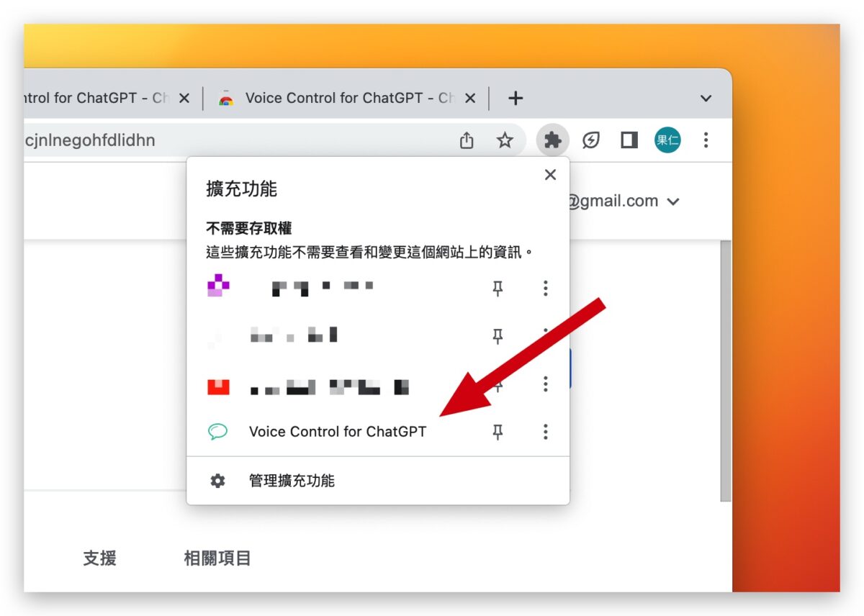Screen dimensions: 864x616
Task: Click the page's vertical scrollbar
Action: click(x=726, y=371)
